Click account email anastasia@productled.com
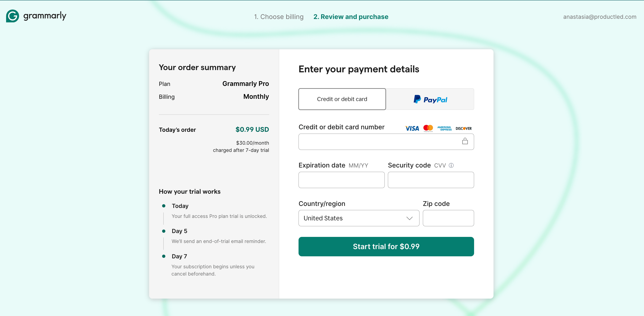The width and height of the screenshot is (644, 316). click(600, 17)
